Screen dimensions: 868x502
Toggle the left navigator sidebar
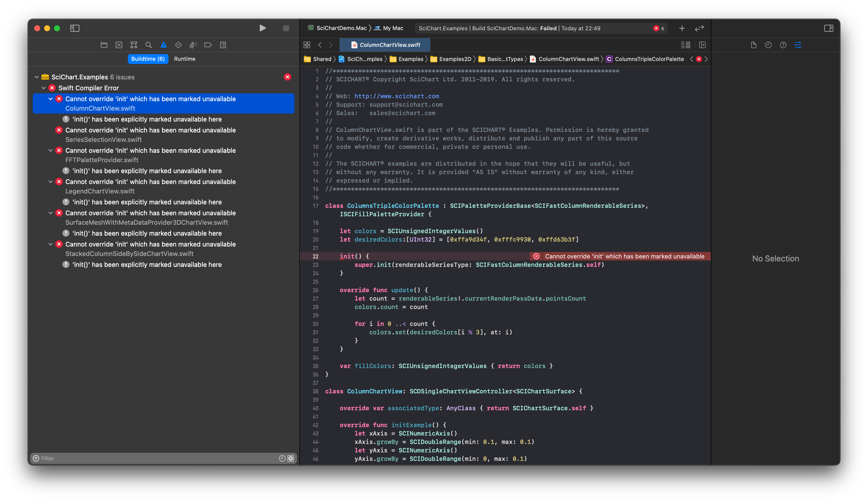pyautogui.click(x=75, y=28)
